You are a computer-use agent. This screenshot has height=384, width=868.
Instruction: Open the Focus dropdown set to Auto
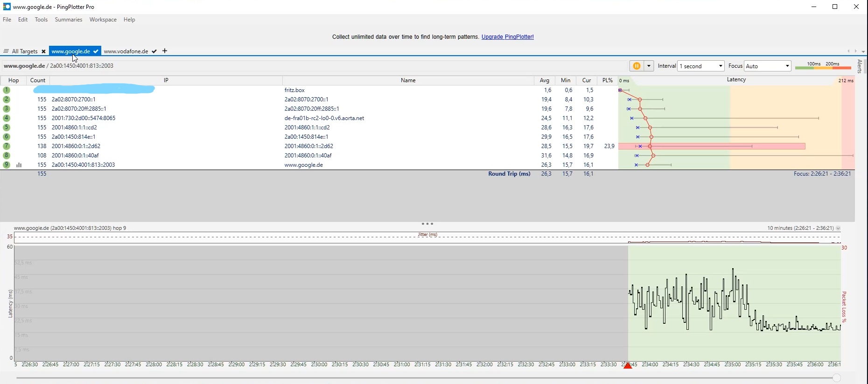[768, 66]
